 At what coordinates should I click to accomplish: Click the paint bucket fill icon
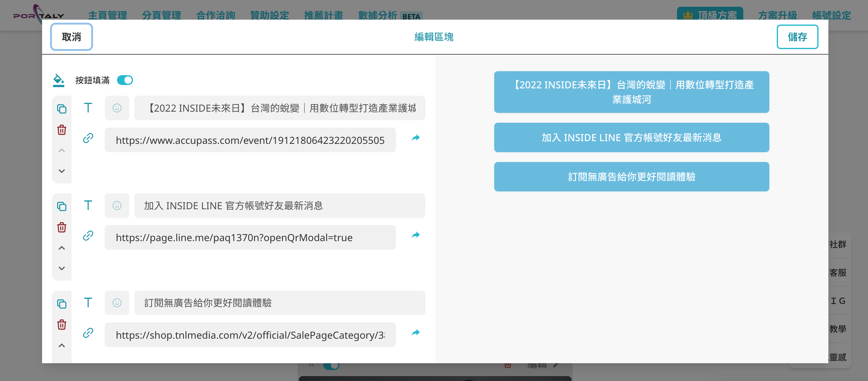coord(59,80)
